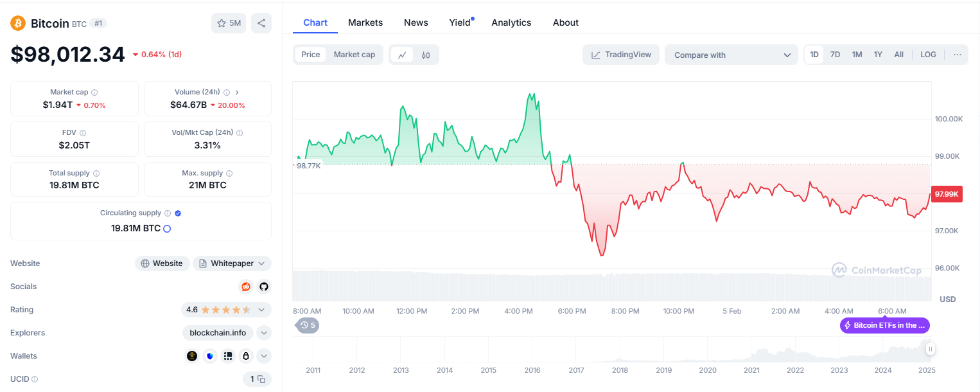Click the history events 5 badge
The width and height of the screenshot is (980, 392).
point(308,325)
